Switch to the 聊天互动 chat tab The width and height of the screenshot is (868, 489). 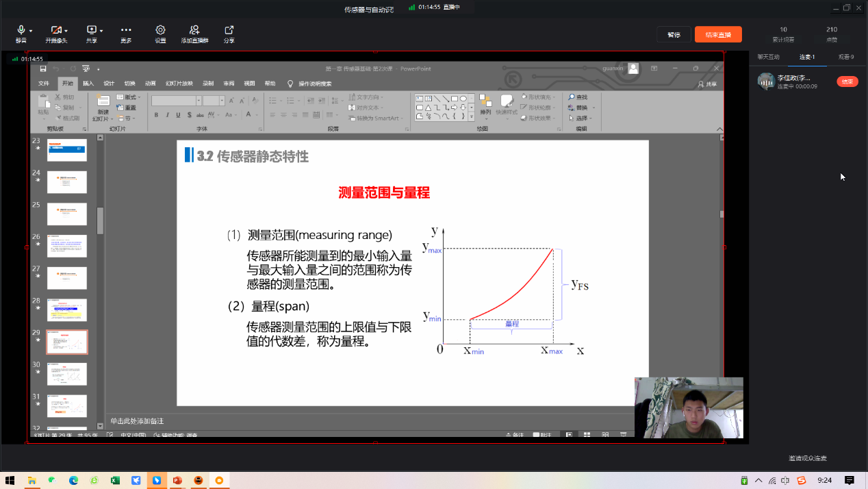(768, 57)
